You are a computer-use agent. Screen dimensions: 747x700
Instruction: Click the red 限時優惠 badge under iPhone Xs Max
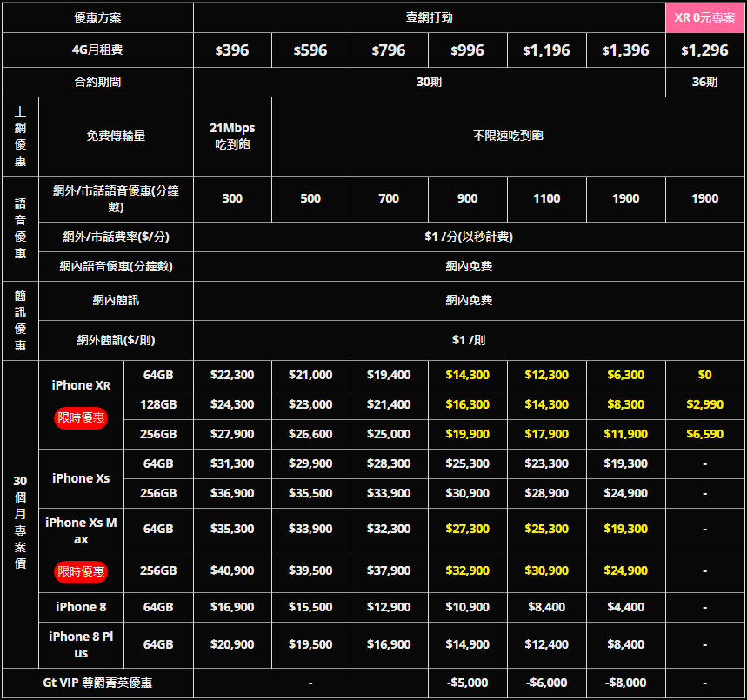point(81,571)
